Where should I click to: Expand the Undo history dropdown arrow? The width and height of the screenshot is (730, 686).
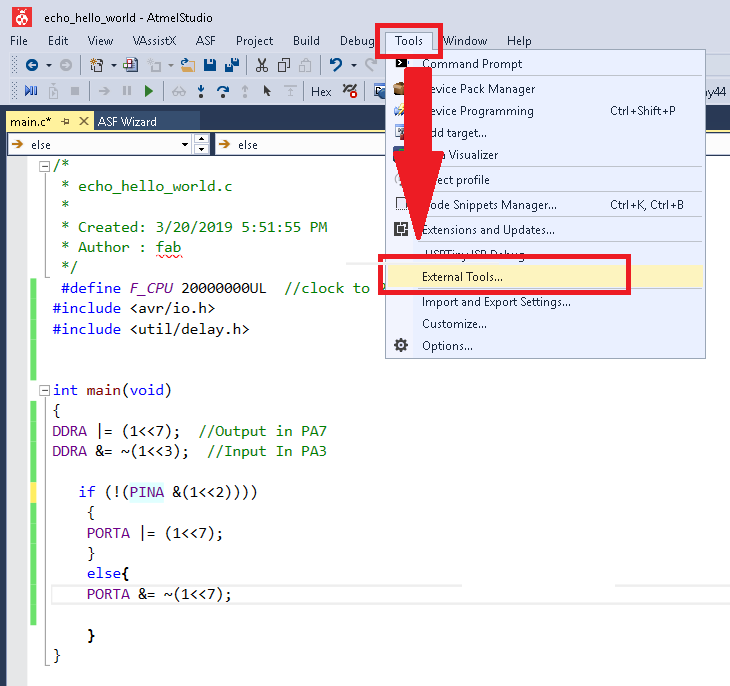(354, 66)
